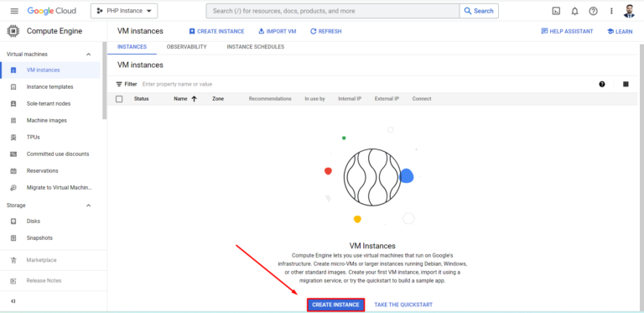Click the Take the Quickstart link

coord(403,305)
